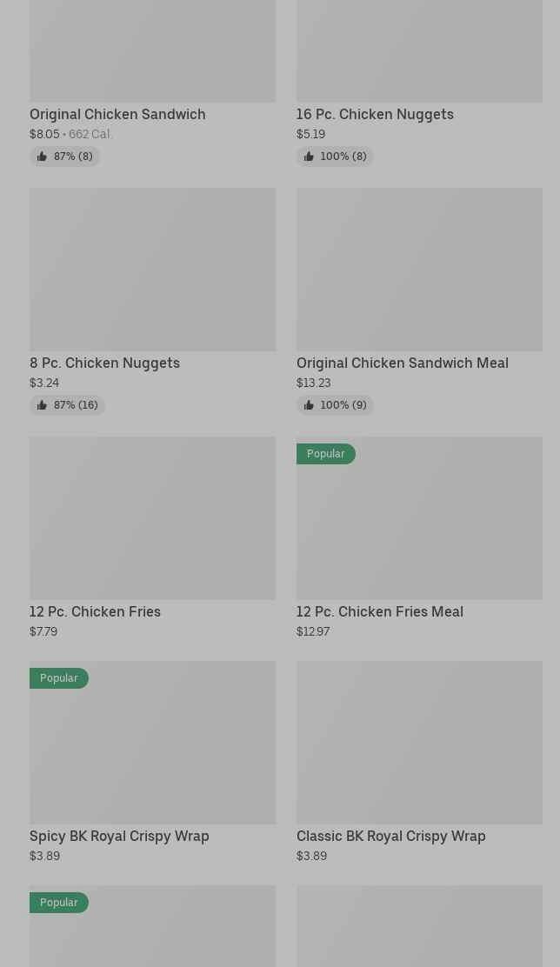Screen dimensions: 560x967
Task: Click the Original Chicken Sandwich Meal image
Action: coord(419,270)
